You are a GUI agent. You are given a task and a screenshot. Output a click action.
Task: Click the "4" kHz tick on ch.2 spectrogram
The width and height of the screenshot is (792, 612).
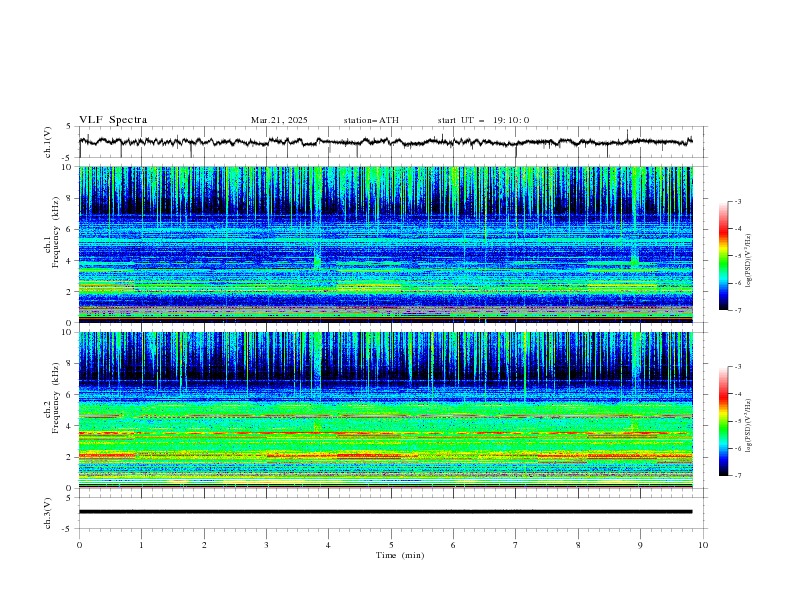click(70, 426)
